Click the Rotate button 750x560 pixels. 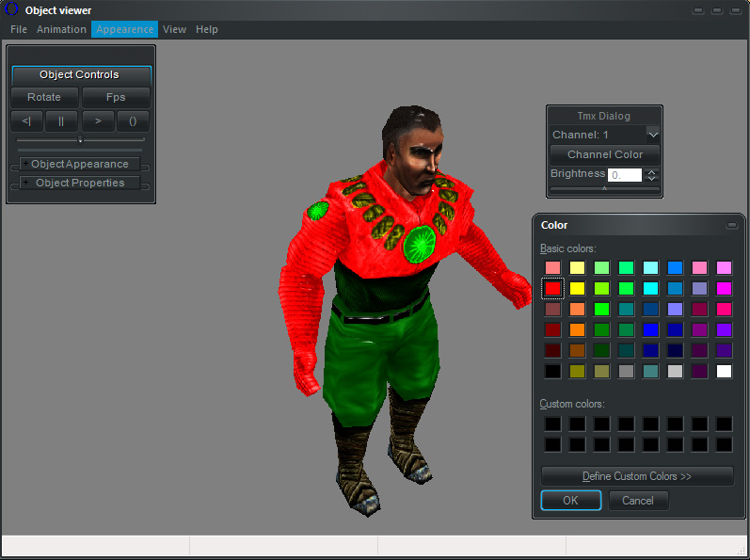44,97
